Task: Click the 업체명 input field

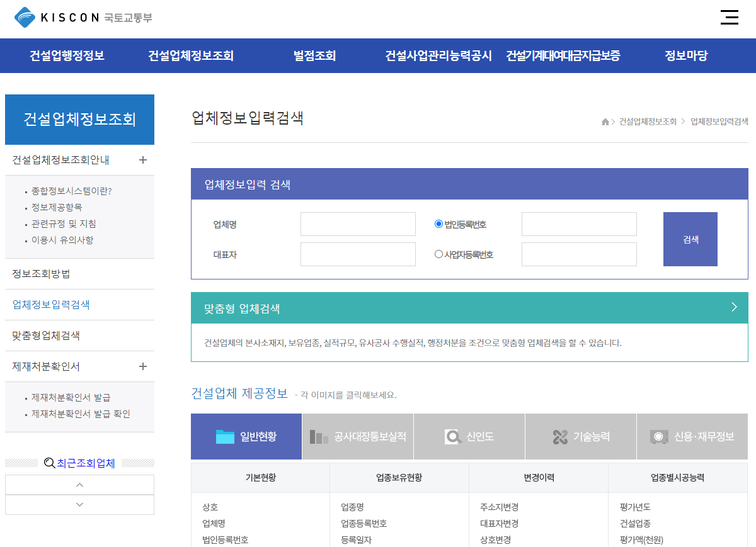Action: [358, 224]
